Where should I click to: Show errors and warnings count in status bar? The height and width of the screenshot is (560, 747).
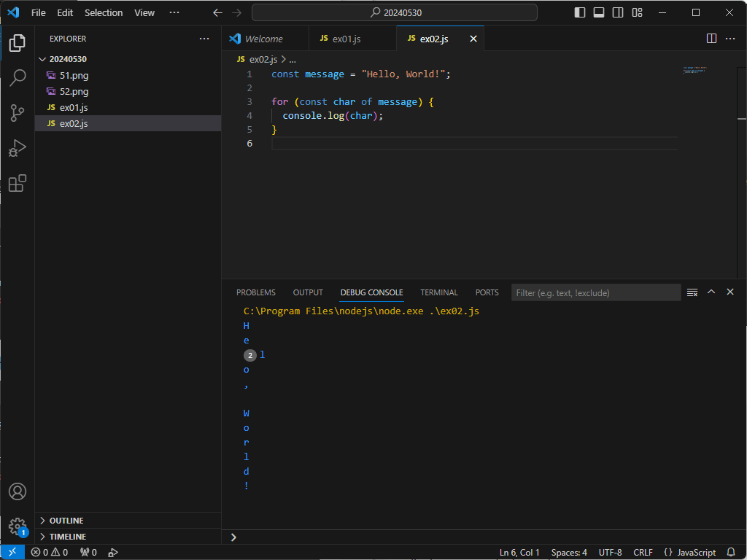[50, 553]
